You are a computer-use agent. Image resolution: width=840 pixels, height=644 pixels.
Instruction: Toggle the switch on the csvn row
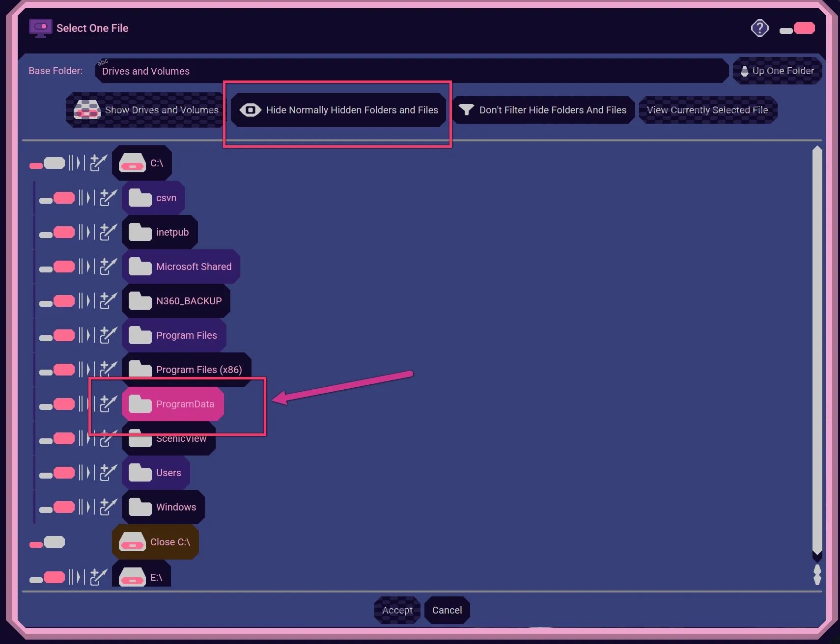(57, 198)
